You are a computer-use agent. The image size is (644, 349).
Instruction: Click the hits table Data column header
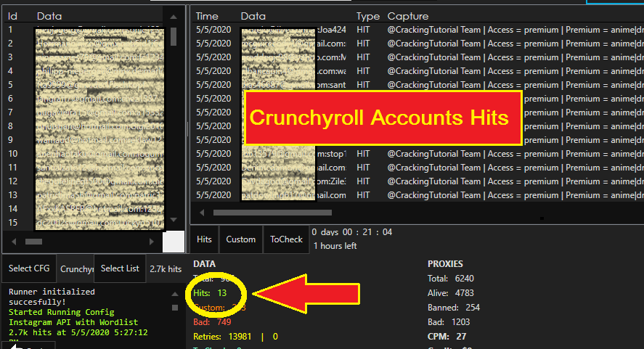253,16
